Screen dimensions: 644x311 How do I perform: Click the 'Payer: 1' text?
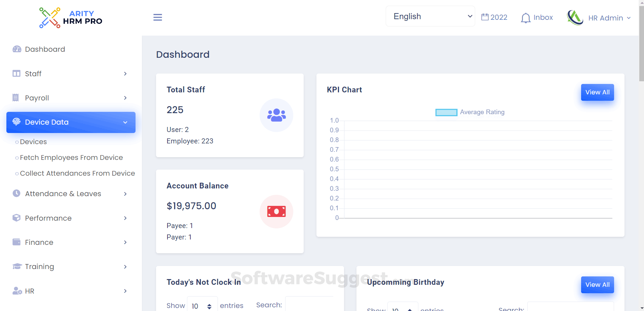pos(179,237)
